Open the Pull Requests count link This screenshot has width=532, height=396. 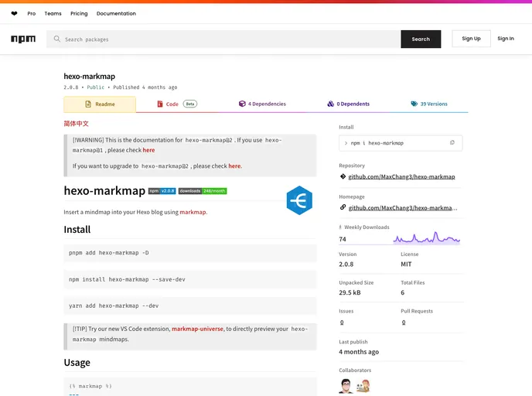tap(404, 323)
